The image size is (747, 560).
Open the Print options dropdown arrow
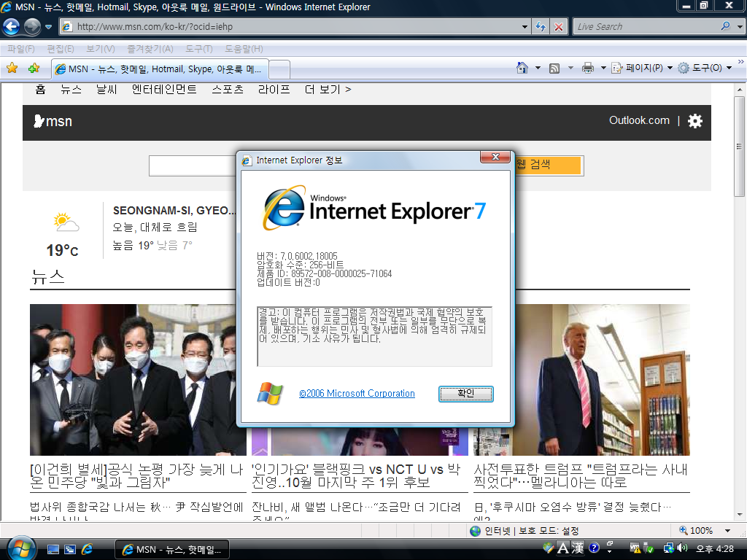point(603,68)
